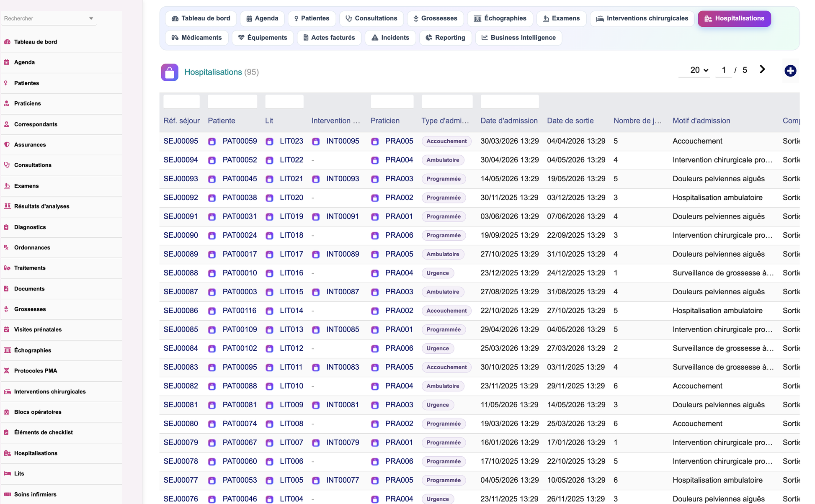Click Résultats d'analyses icon in sidebar
815x504 pixels.
click(7, 206)
